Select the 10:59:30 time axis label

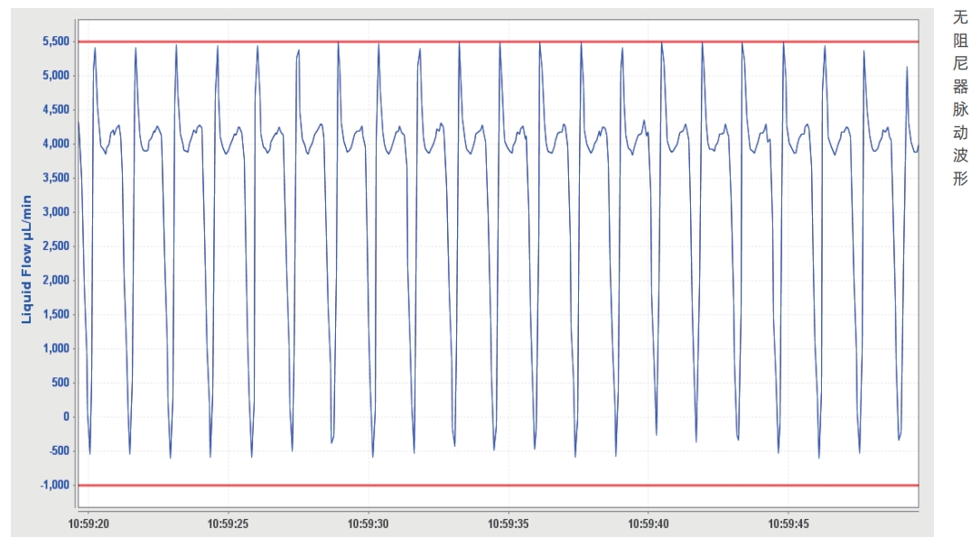(368, 524)
